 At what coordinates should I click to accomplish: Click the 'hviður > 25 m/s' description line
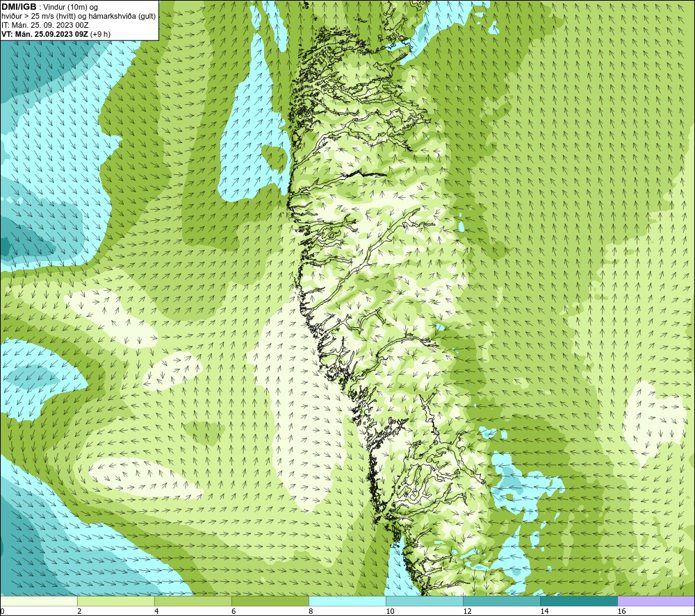coord(79,17)
